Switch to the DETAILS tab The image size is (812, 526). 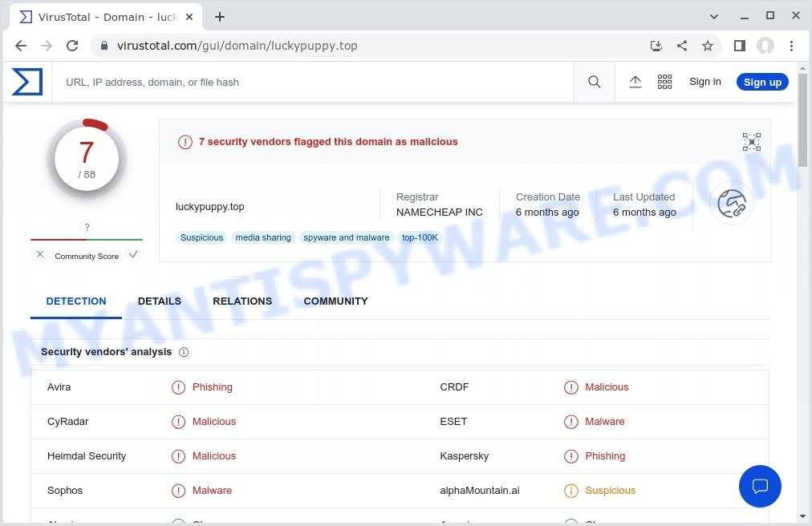160,301
